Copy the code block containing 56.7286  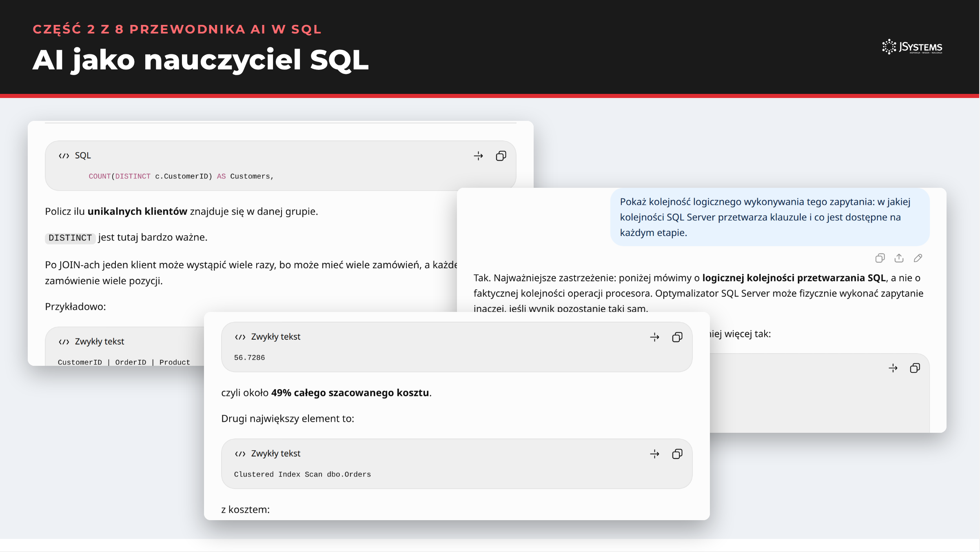(x=677, y=337)
